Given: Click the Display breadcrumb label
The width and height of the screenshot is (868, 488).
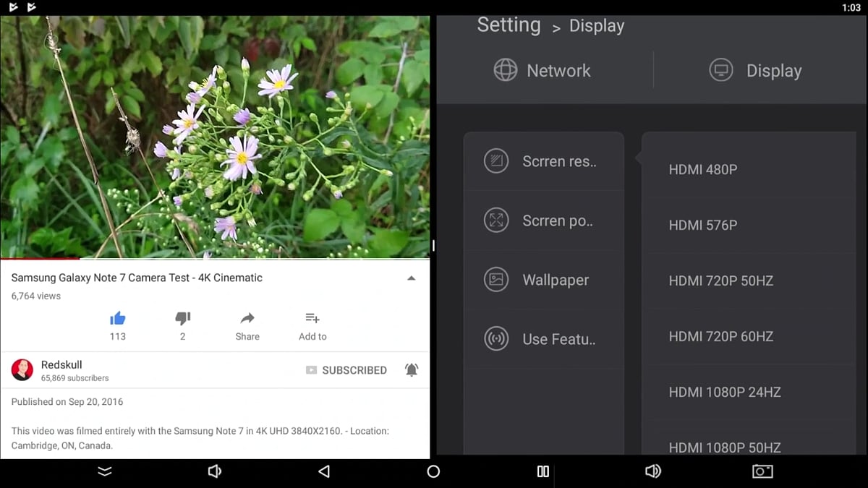Looking at the screenshot, I should coord(597,25).
